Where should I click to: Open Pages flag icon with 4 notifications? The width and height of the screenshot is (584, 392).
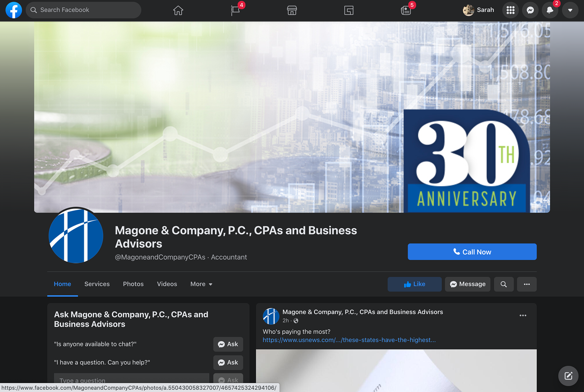coord(235,10)
